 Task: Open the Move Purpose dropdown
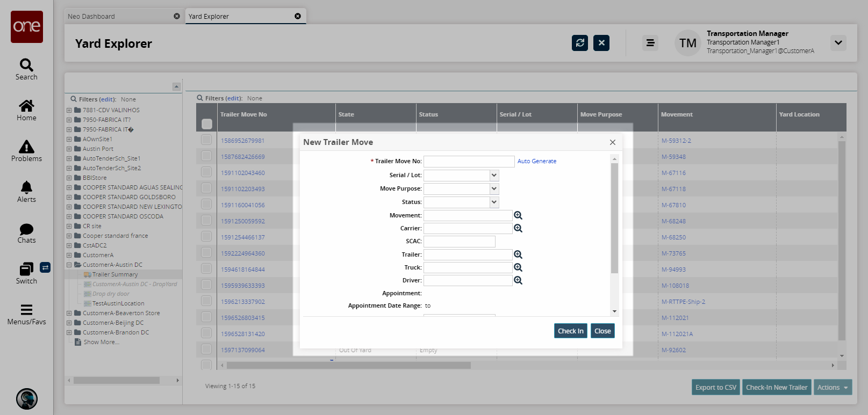[494, 189]
